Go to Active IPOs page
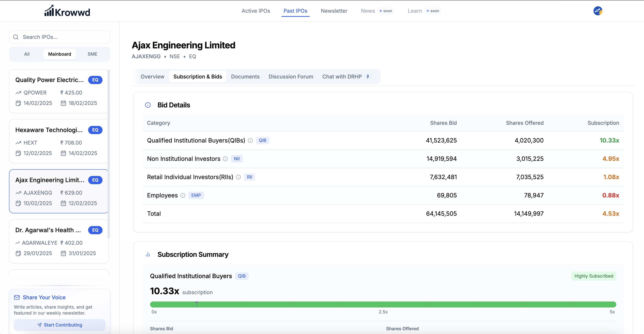Image resolution: width=644 pixels, height=334 pixels. coord(256,11)
